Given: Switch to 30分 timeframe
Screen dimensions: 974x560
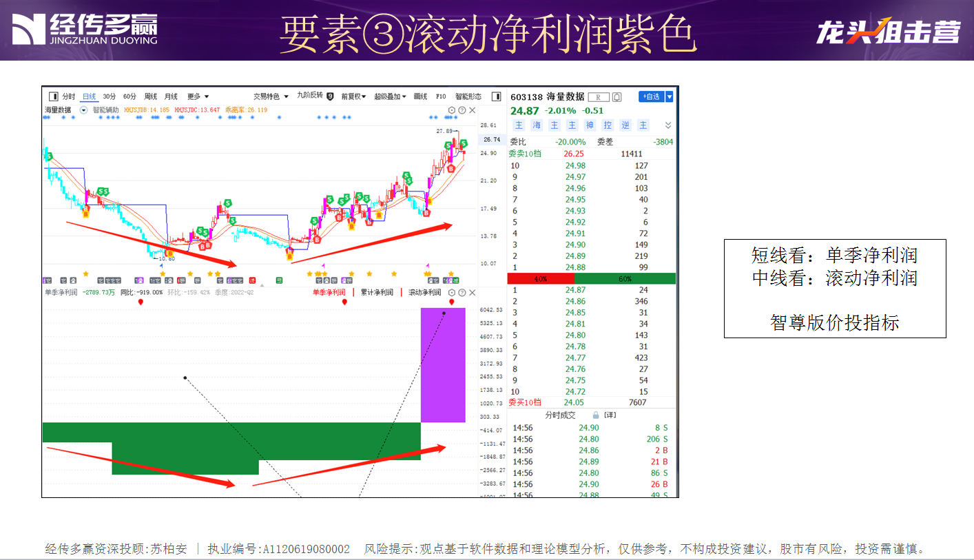Looking at the screenshot, I should (110, 96).
